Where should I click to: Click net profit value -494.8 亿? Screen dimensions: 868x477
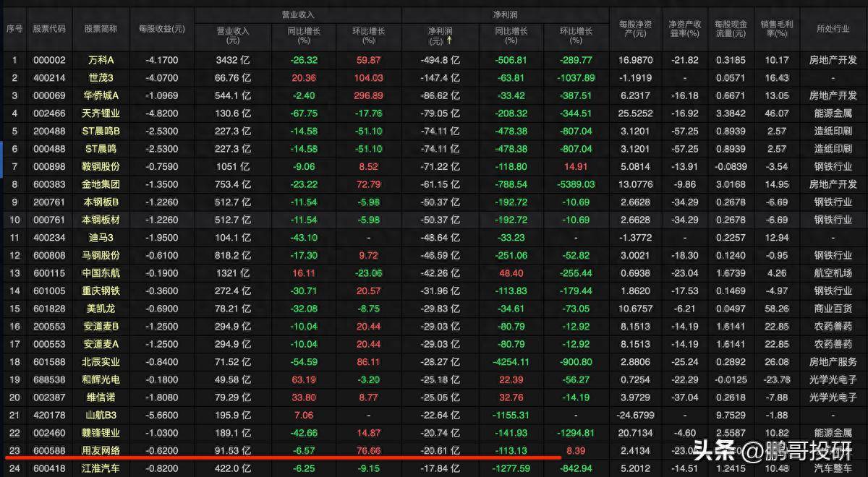(440, 60)
